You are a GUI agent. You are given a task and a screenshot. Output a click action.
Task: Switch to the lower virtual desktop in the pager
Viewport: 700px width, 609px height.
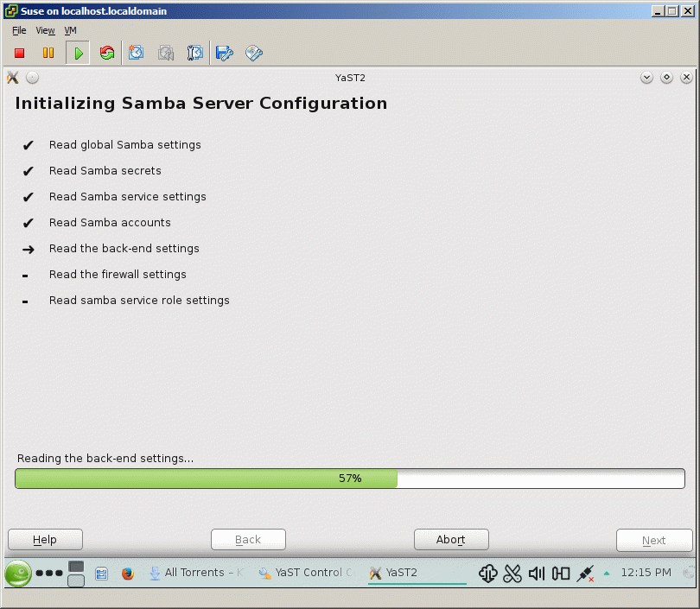tap(76, 580)
